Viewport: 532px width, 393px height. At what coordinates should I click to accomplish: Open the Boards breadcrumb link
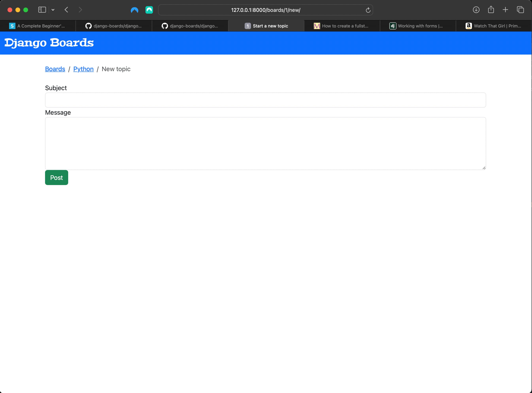(55, 69)
